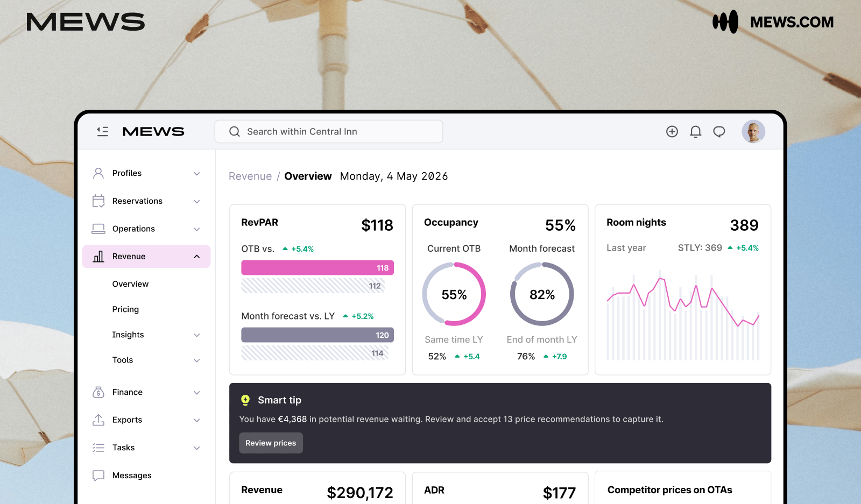Expand the Reservations menu chevron
This screenshot has width=861, height=504.
(197, 202)
